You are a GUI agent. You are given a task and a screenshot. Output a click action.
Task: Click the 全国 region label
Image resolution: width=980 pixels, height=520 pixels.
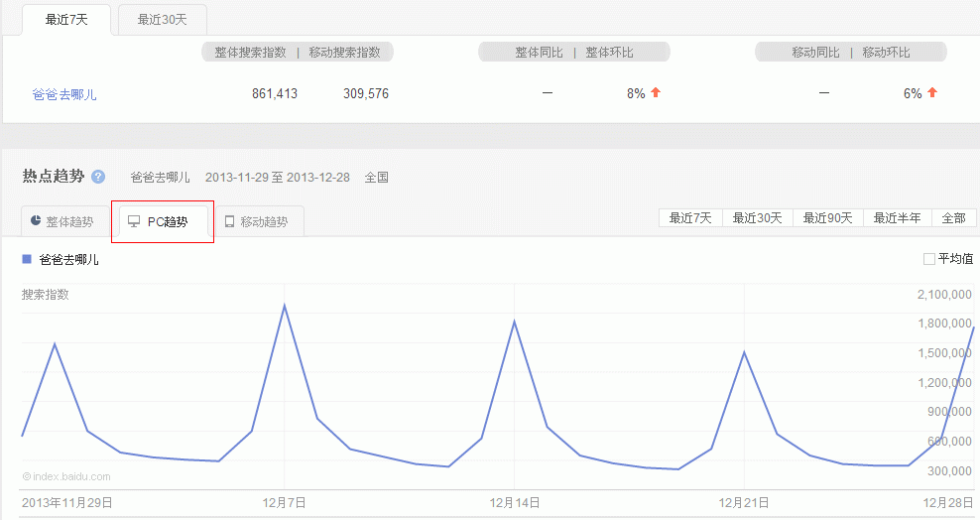tap(376, 178)
